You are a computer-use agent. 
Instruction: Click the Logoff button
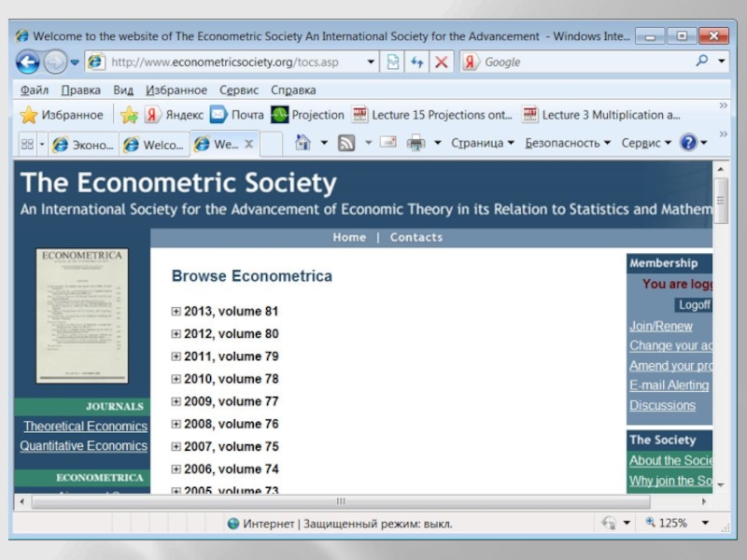pyautogui.click(x=694, y=305)
